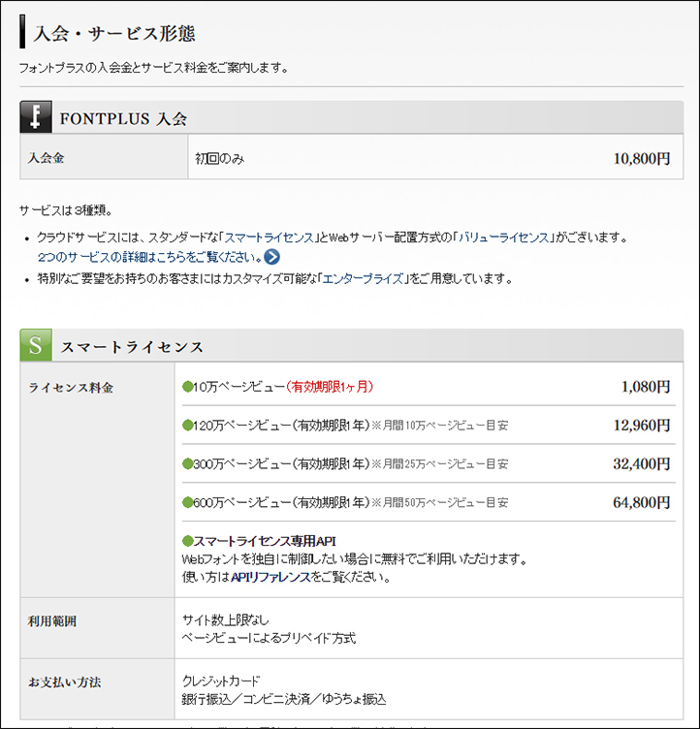700x729 pixels.
Task: Click the フォントプラスの入会金とサービス料金 intro sentence
Action: [x=153, y=68]
